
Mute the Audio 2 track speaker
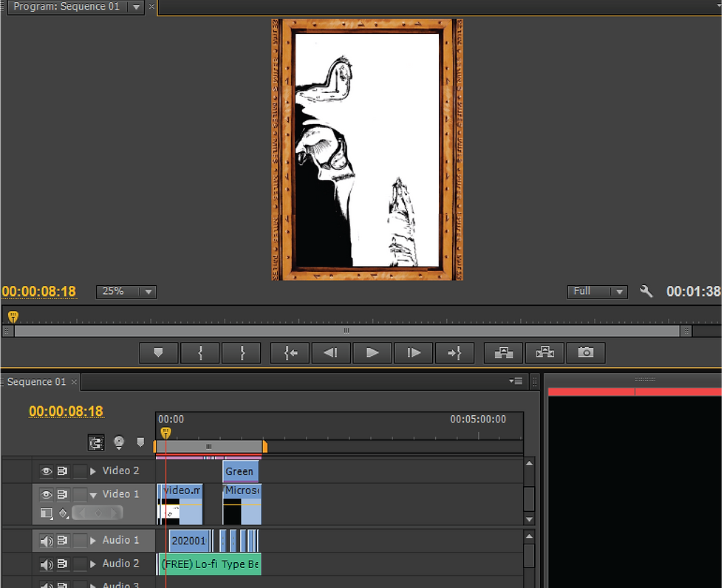point(46,564)
